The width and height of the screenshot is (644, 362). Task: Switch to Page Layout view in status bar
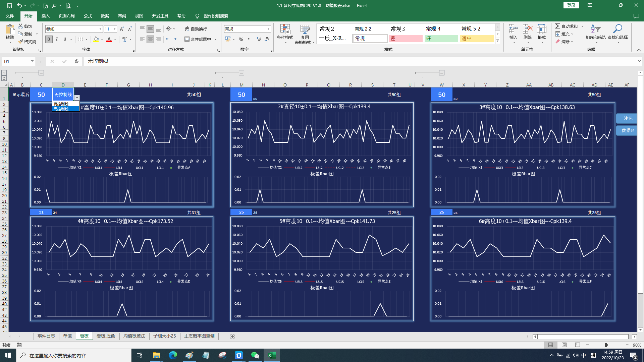pyautogui.click(x=564, y=345)
